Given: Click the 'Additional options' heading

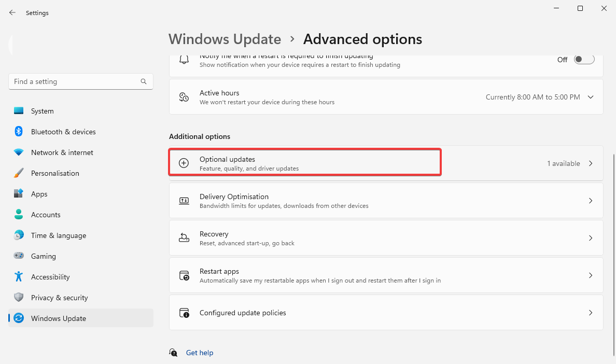Looking at the screenshot, I should (x=200, y=136).
